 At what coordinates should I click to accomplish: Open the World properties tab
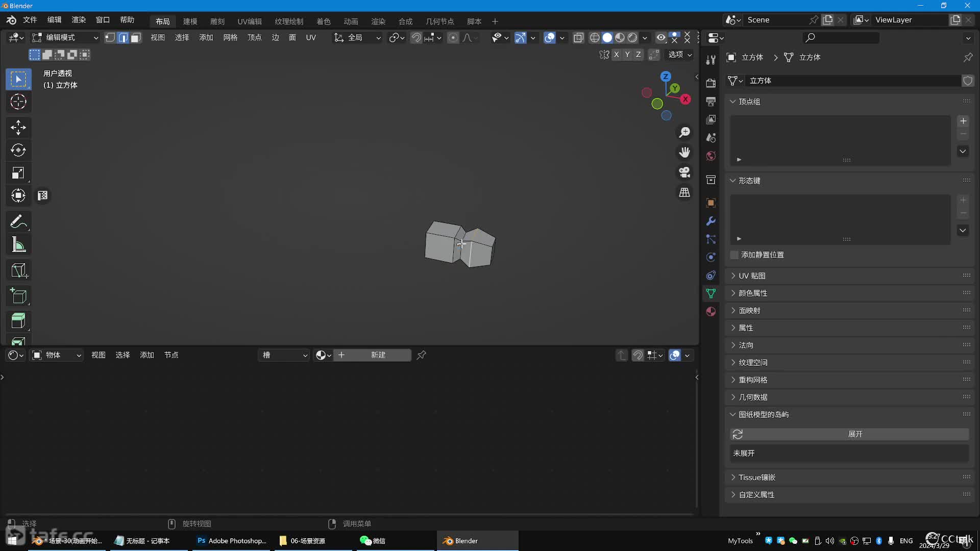coord(710,156)
